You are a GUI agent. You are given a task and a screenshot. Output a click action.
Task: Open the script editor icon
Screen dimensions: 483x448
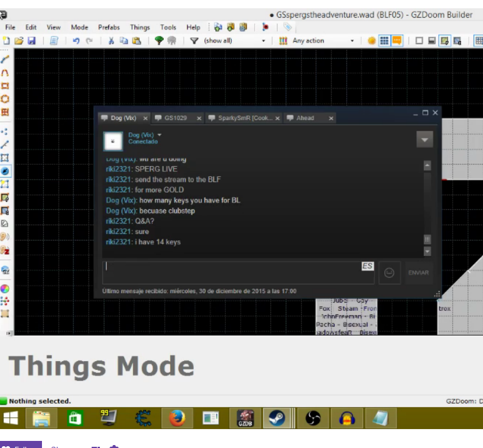[54, 41]
